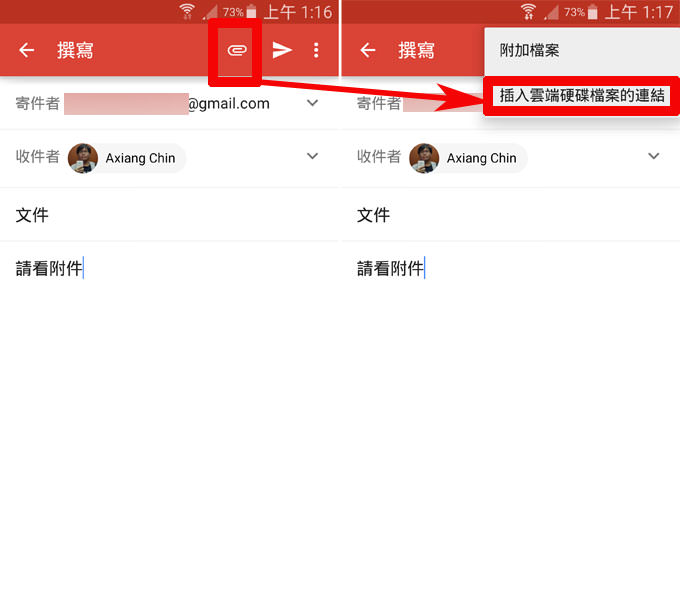Tap cellular signal icon in left status bar
Image resolution: width=680 pixels, height=602 pixels.
[210, 13]
